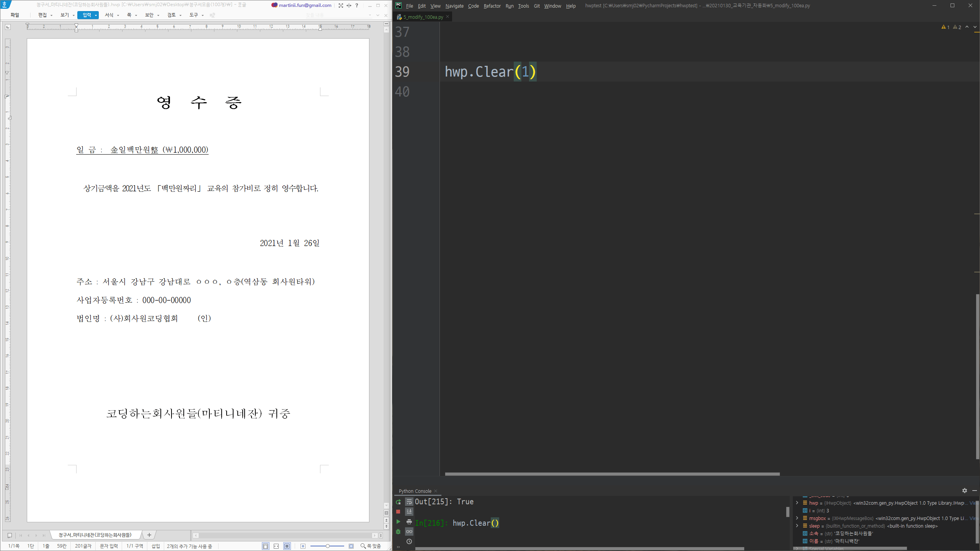Expand the hwp variable node
980x551 pixels.
(797, 503)
